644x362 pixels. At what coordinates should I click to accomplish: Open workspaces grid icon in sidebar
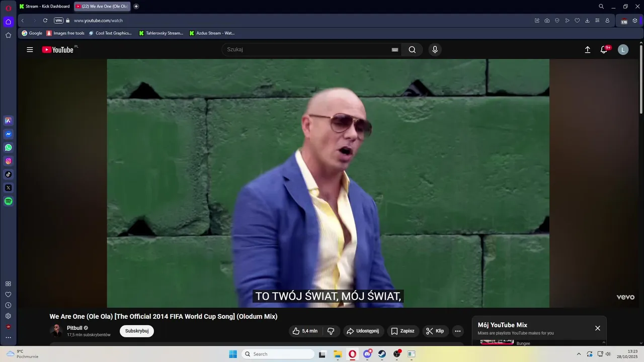(8, 284)
